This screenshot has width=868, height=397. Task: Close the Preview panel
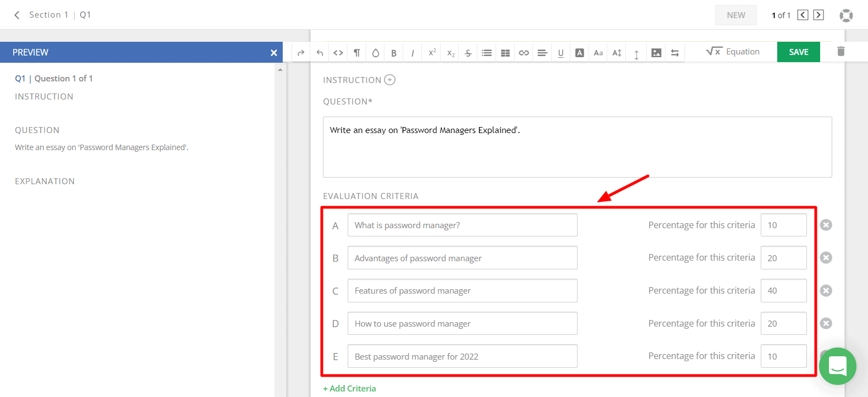tap(273, 53)
